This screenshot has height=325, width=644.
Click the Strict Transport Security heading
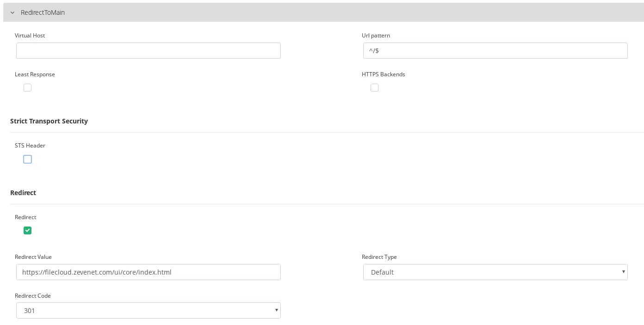tap(49, 121)
